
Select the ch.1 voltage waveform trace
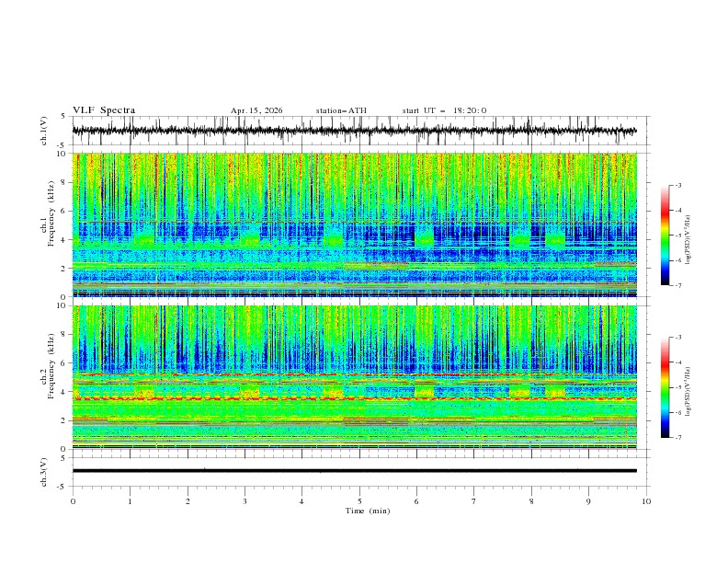click(x=354, y=131)
